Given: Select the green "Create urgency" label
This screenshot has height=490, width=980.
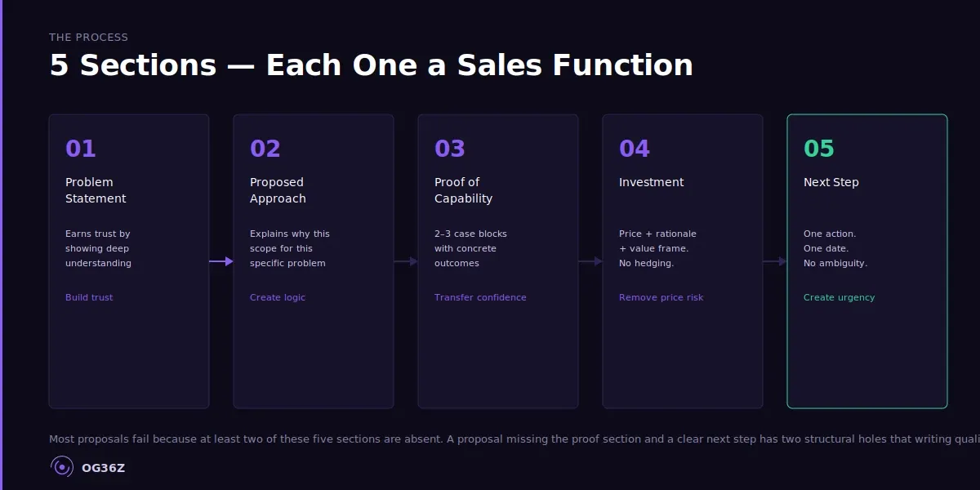Looking at the screenshot, I should click(x=839, y=297).
